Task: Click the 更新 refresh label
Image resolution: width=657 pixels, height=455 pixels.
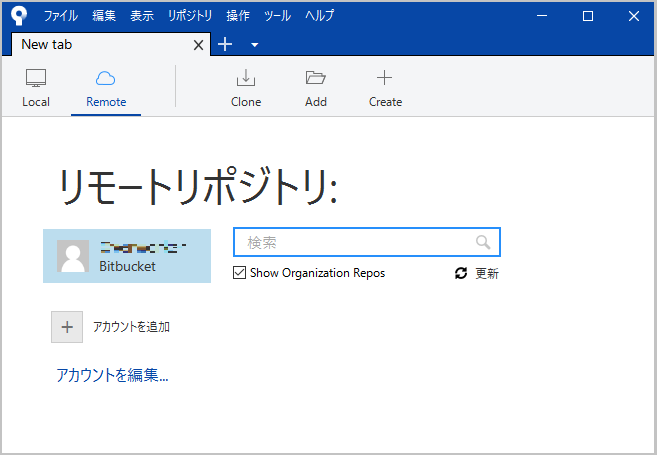Action: coord(487,273)
